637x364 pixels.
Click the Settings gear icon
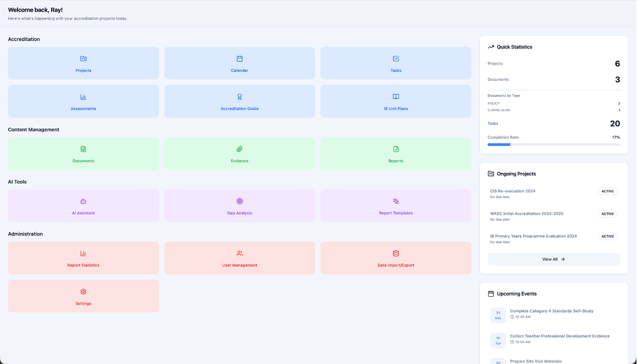click(x=83, y=292)
